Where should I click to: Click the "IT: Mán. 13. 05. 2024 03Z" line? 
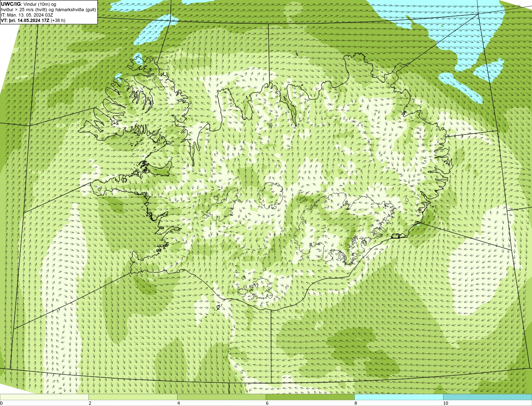coord(27,15)
